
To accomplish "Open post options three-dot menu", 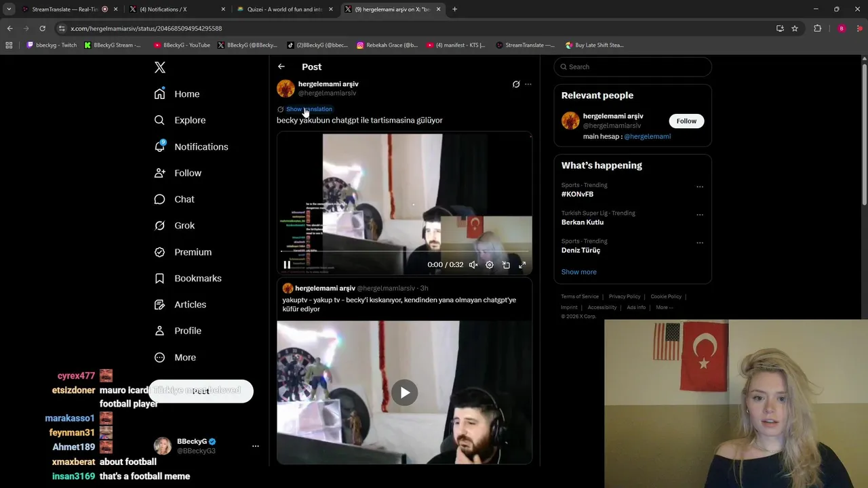I will point(528,84).
